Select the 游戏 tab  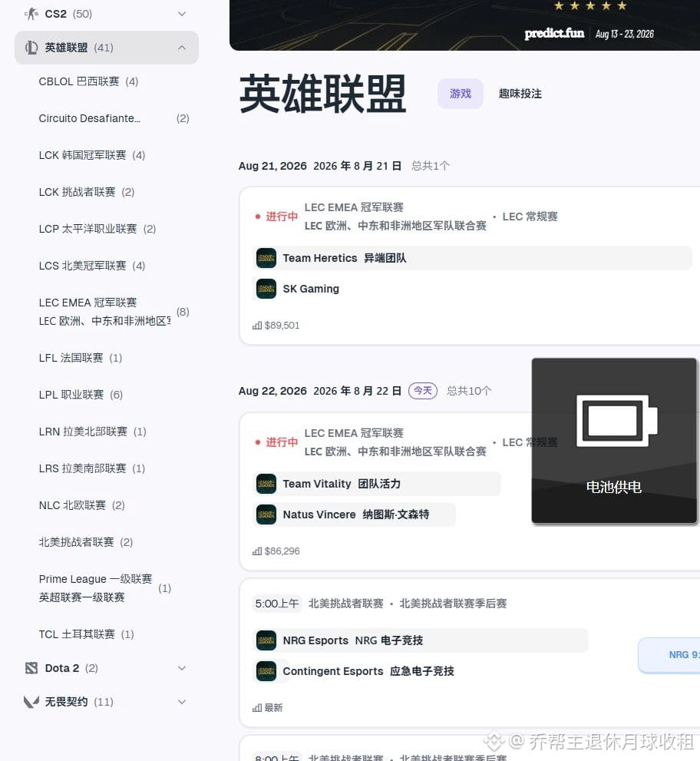click(461, 94)
